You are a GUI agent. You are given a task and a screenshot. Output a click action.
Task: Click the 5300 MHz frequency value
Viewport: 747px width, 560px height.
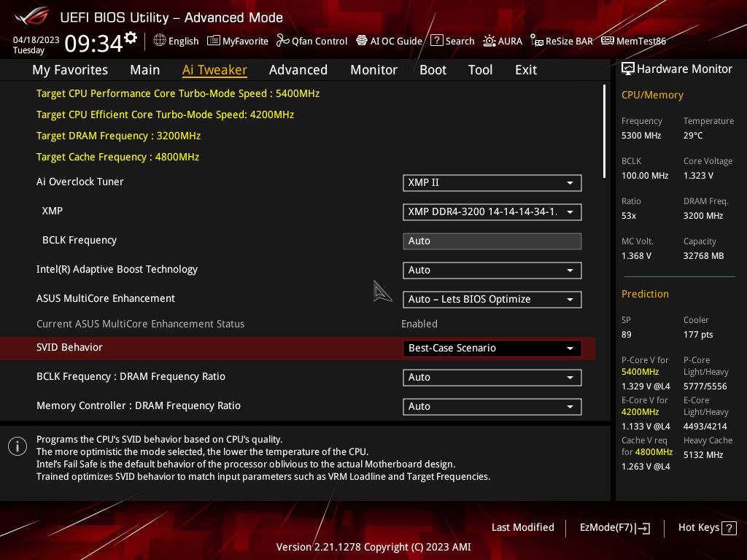[641, 136]
